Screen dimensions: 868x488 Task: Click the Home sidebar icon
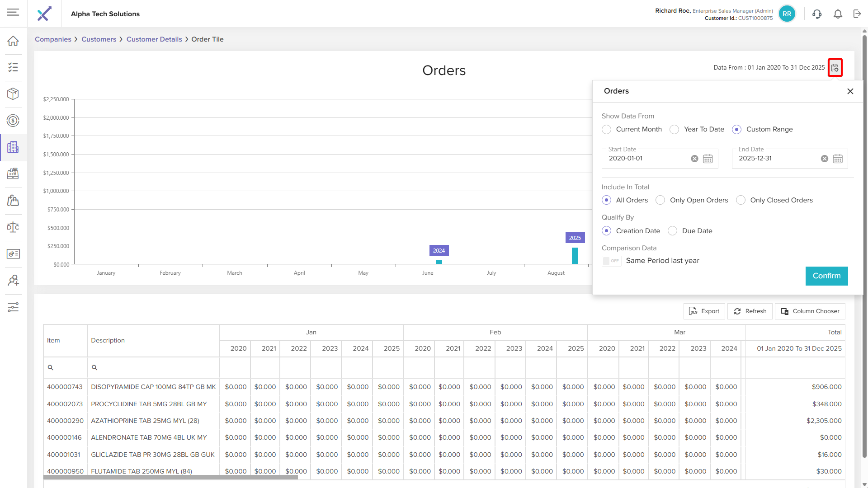[x=13, y=41]
